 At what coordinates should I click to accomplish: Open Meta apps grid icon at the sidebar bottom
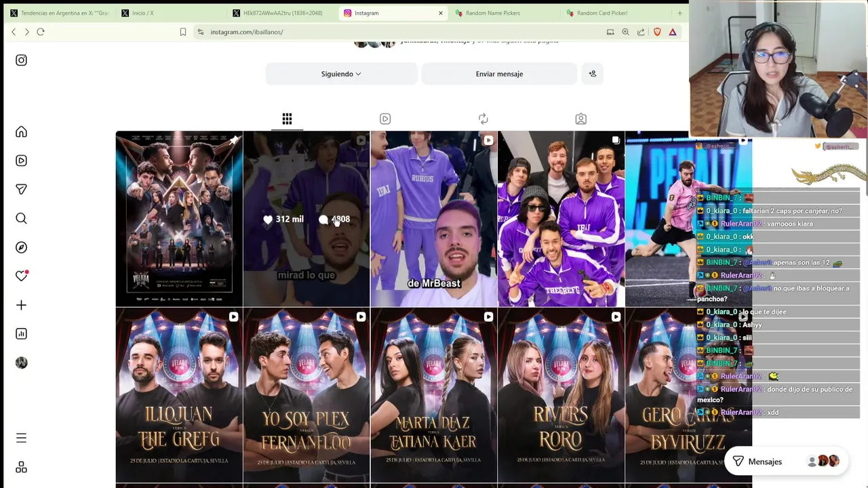[x=21, y=468]
